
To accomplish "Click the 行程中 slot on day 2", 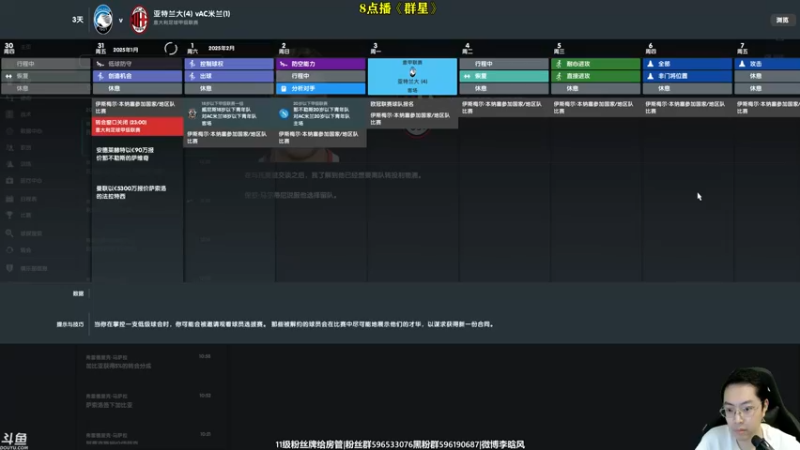I will coord(321,76).
